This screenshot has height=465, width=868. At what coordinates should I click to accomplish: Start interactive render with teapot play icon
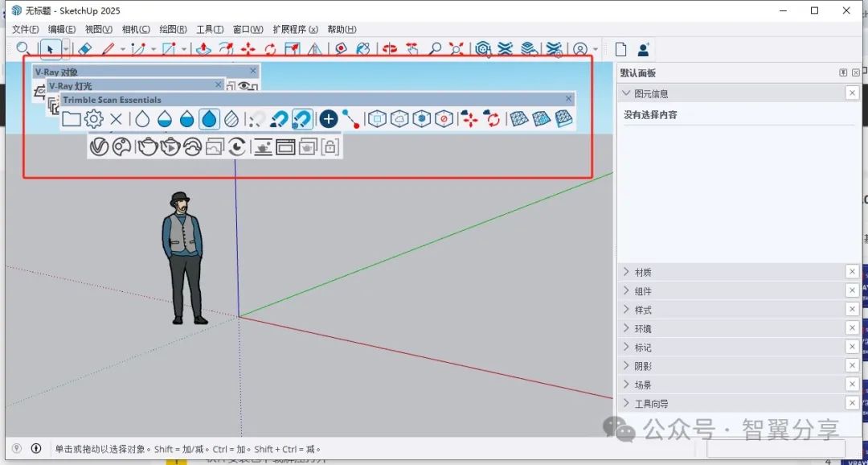[x=170, y=147]
